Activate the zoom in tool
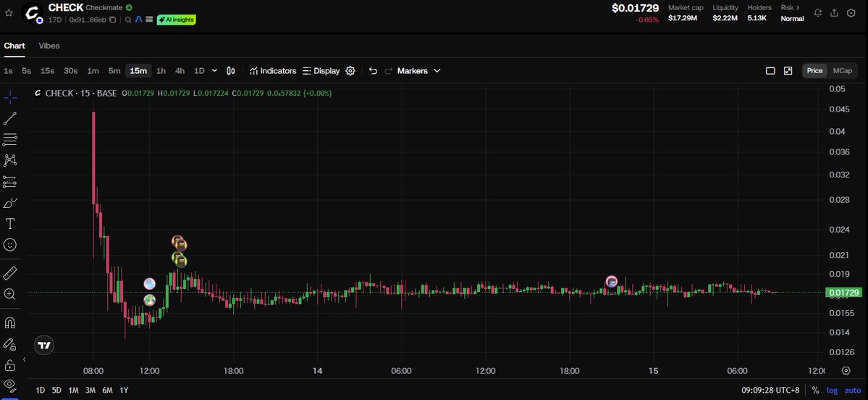This screenshot has height=400, width=868. tap(10, 294)
